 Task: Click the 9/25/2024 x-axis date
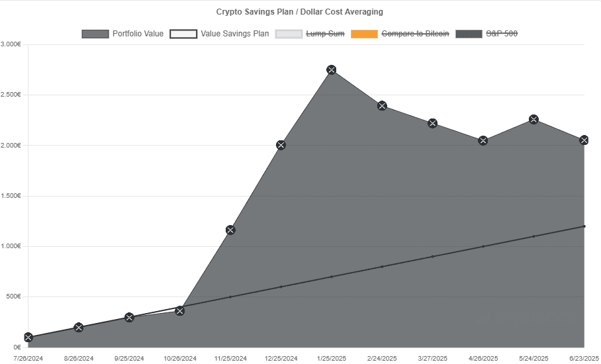[x=129, y=359]
